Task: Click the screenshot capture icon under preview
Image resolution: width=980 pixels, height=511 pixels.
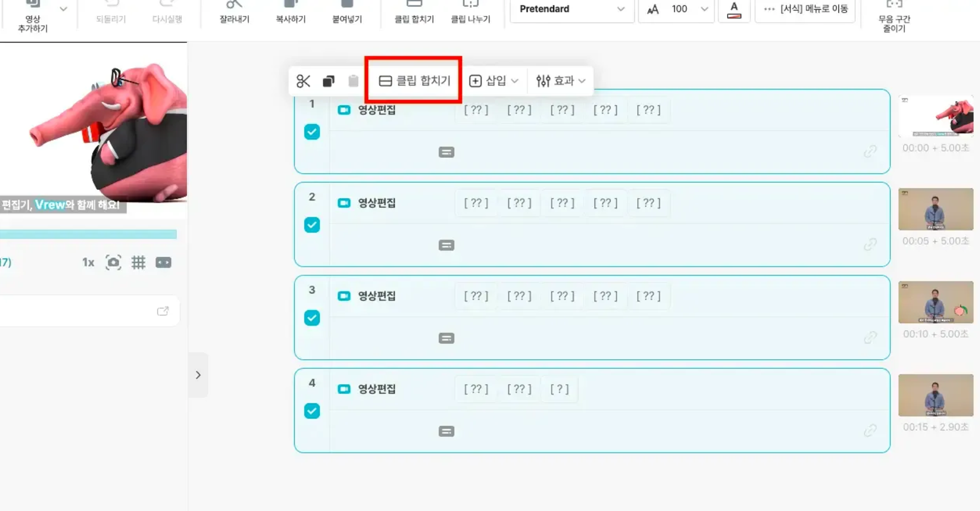Action: [113, 263]
